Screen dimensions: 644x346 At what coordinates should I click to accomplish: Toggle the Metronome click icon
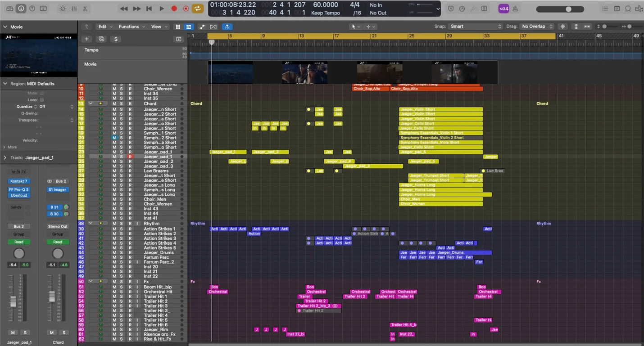pyautogui.click(x=515, y=9)
